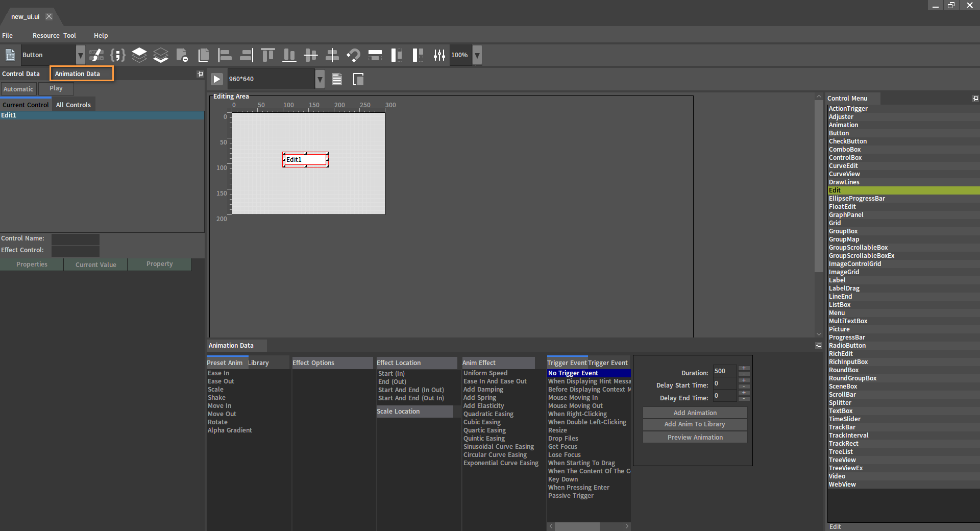Open the curly braces script icon

118,55
